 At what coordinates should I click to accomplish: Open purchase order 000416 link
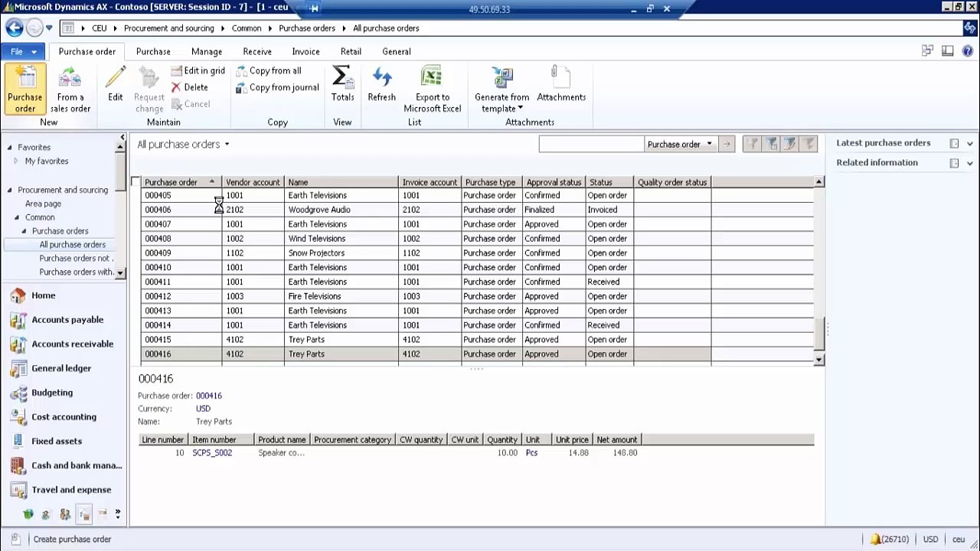coord(209,396)
